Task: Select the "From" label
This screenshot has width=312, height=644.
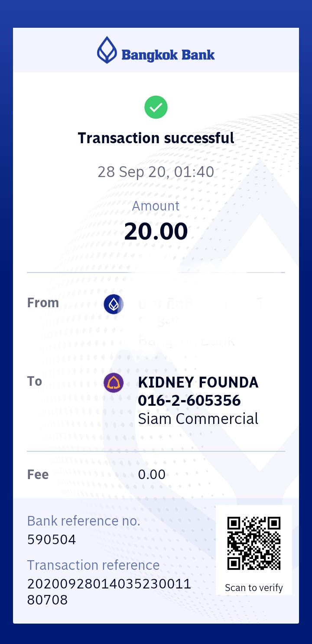Action: [43, 302]
